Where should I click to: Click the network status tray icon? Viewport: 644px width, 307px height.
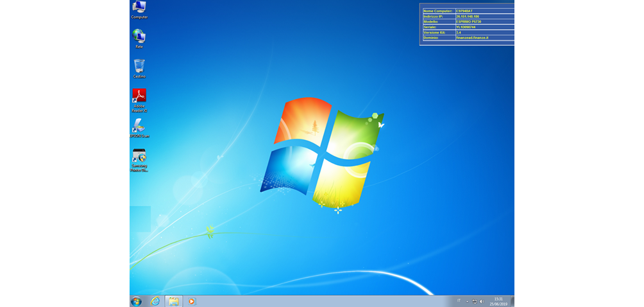475,301
